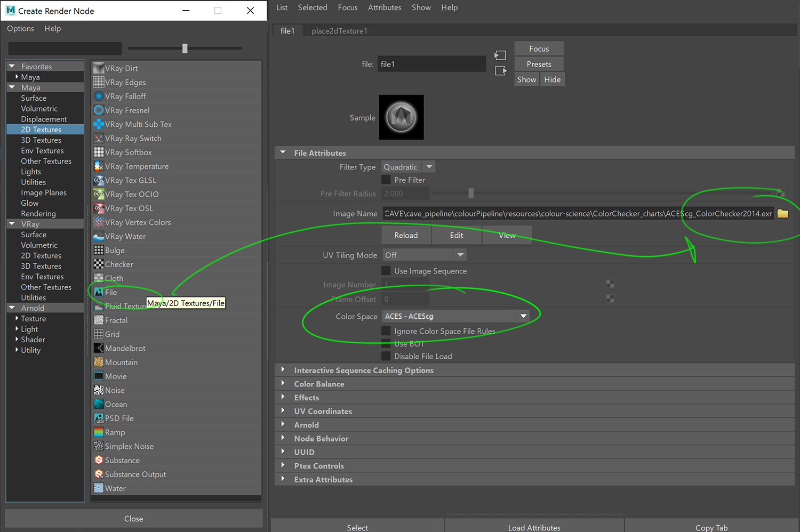Click the Checker texture icon

point(99,264)
